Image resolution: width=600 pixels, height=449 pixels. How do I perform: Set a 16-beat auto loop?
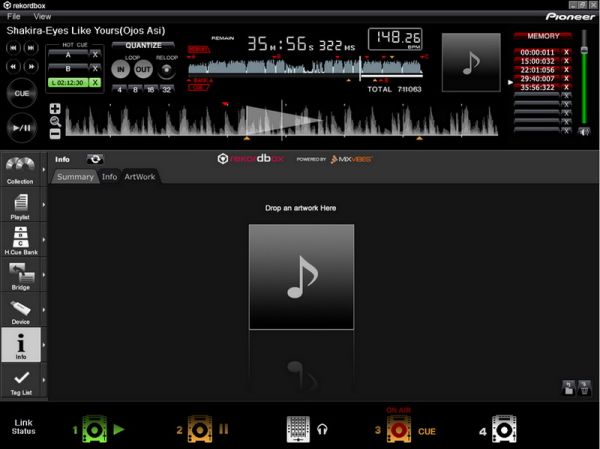pyautogui.click(x=151, y=90)
